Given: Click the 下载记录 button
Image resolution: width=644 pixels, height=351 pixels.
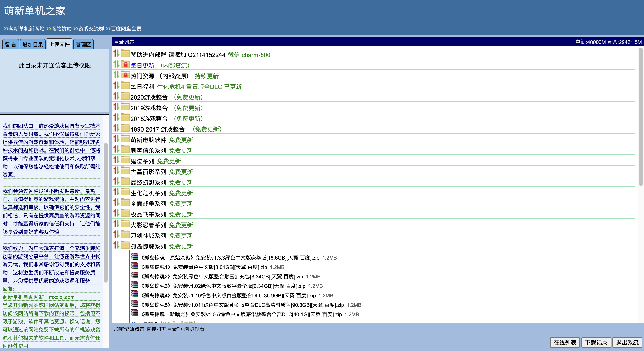Looking at the screenshot, I should pos(596,342).
